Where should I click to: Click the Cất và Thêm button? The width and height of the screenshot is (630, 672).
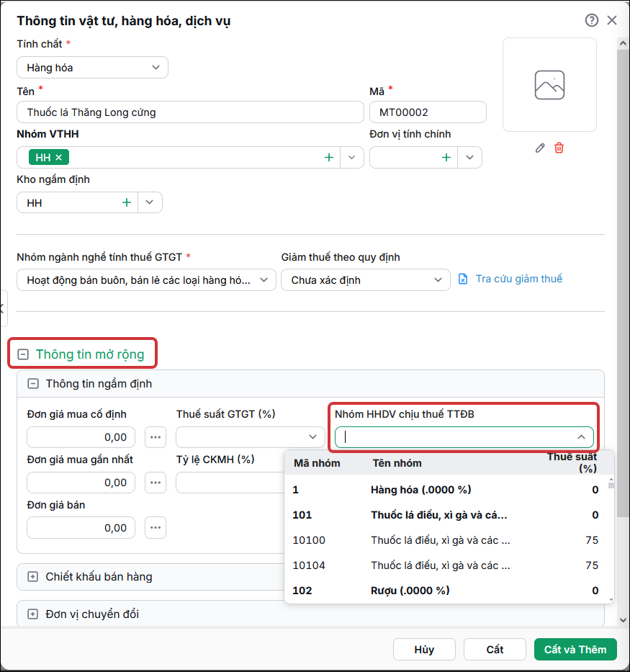pos(575,649)
